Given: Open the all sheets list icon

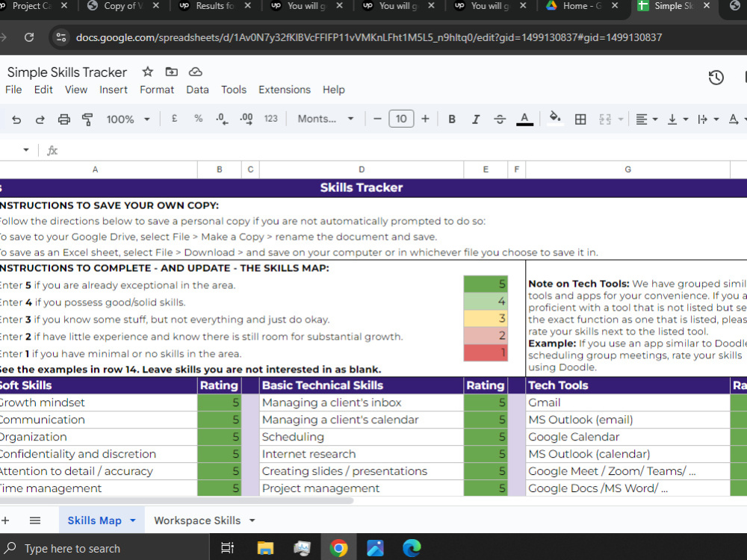Looking at the screenshot, I should [35, 520].
